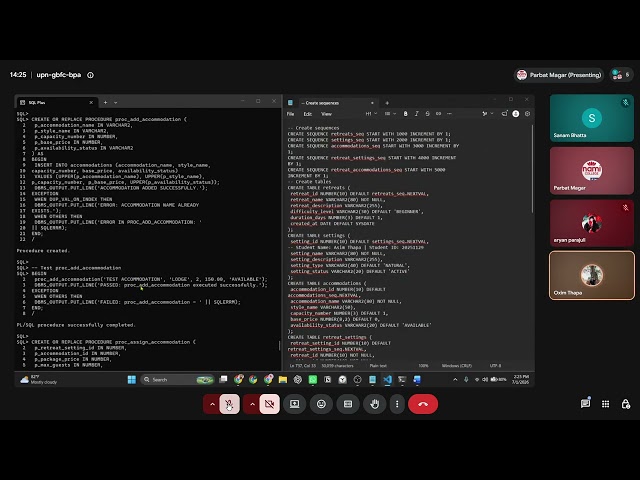Click the taskbar clock and date
Screen dimensions: 640x480
[520, 380]
